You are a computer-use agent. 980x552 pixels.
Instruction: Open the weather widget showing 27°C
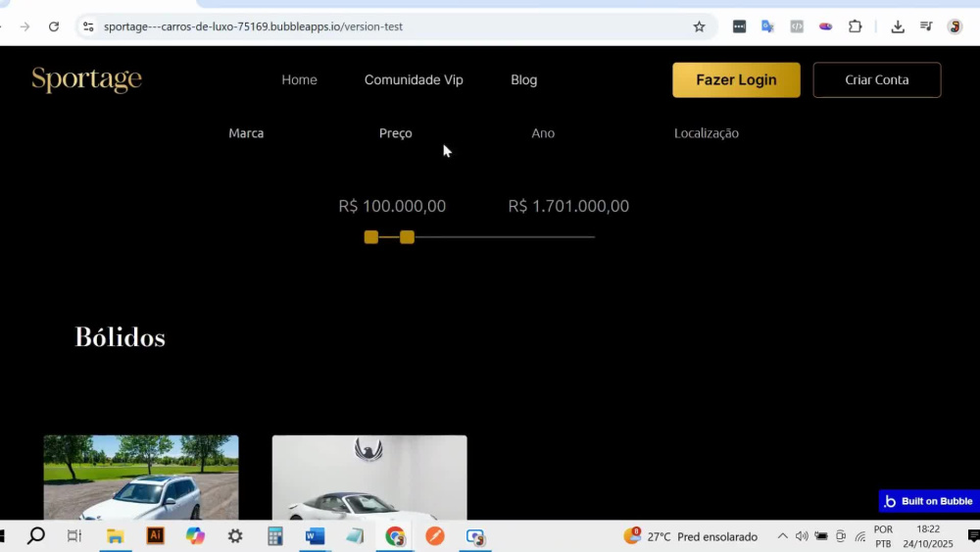tap(691, 535)
